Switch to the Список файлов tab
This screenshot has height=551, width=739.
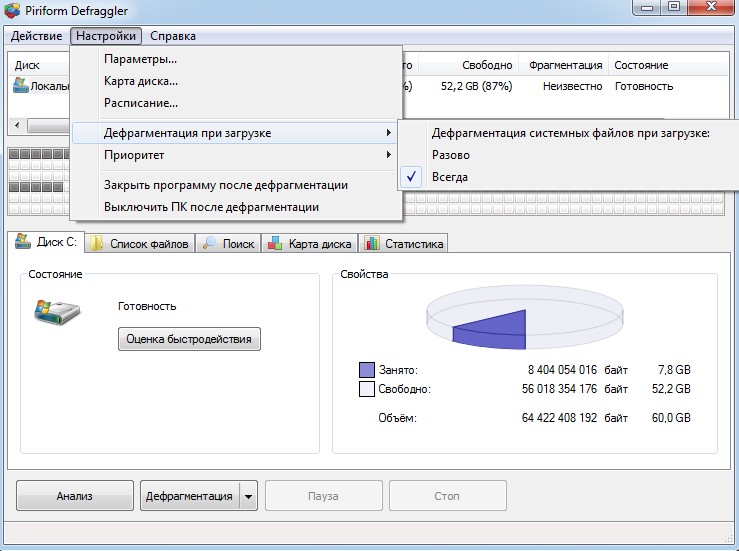(140, 243)
